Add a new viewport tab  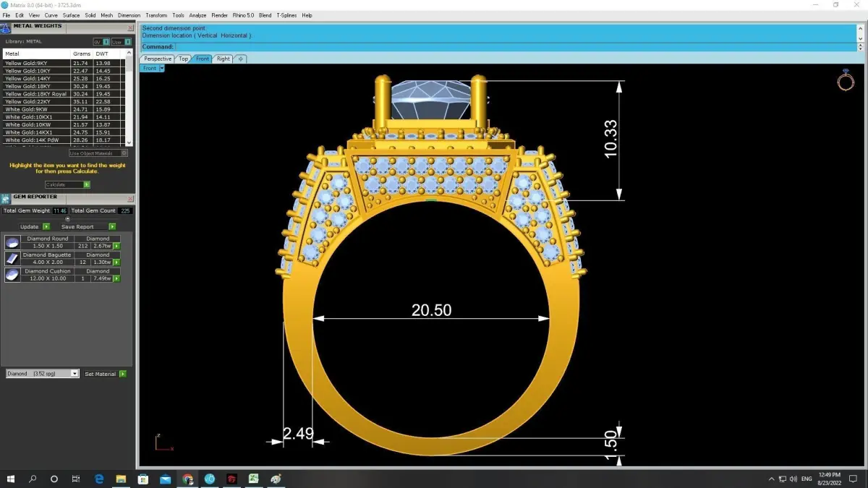pyautogui.click(x=241, y=59)
